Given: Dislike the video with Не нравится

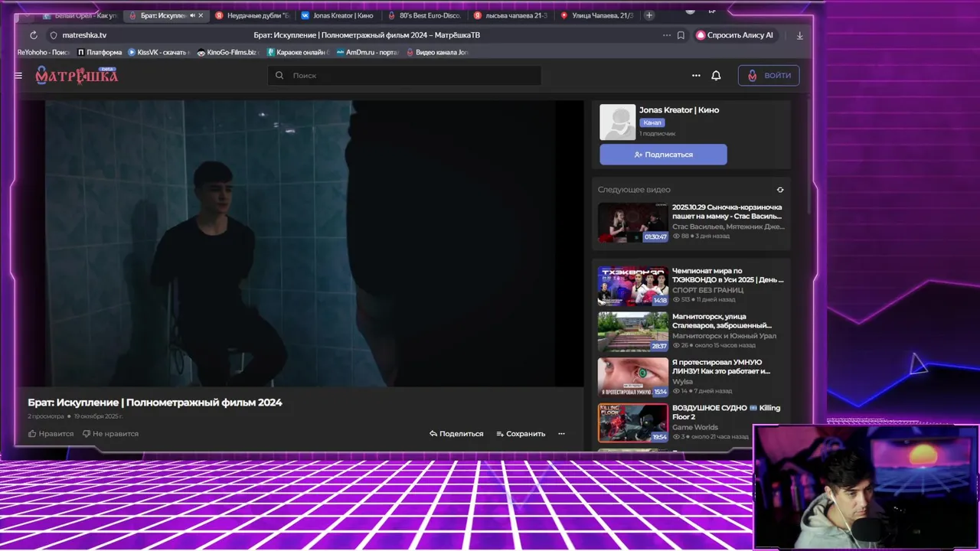Looking at the screenshot, I should click(x=110, y=434).
